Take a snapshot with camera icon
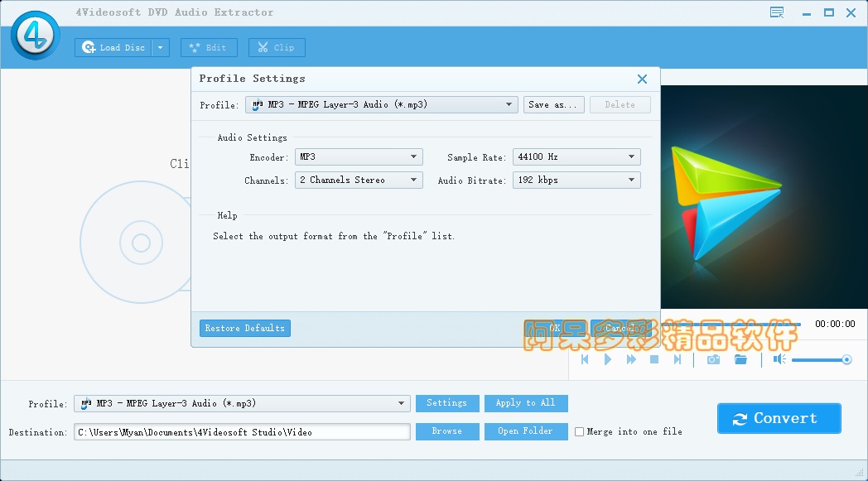Viewport: 868px width, 481px height. [714, 360]
